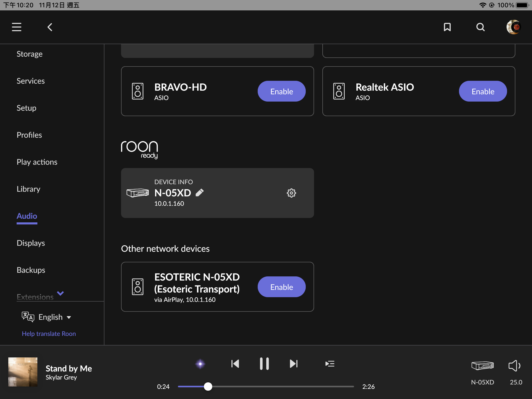Image resolution: width=532 pixels, height=399 pixels.
Task: Open the bookmarks icon
Action: click(447, 27)
